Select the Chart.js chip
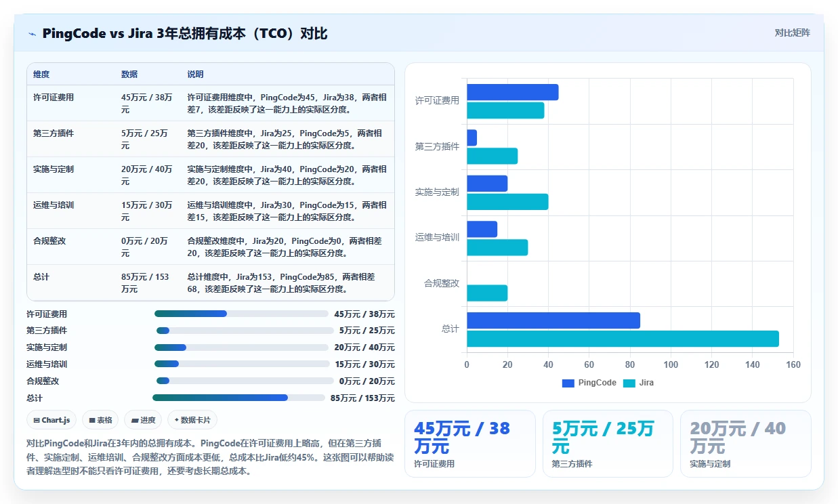Image resolution: width=838 pixels, height=504 pixels. (51, 420)
